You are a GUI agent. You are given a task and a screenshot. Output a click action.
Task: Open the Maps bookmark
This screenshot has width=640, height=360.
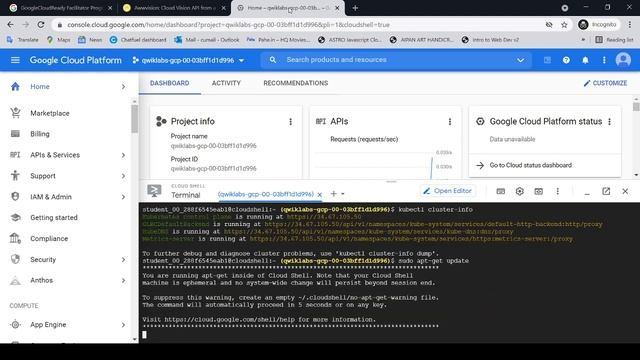(59, 40)
